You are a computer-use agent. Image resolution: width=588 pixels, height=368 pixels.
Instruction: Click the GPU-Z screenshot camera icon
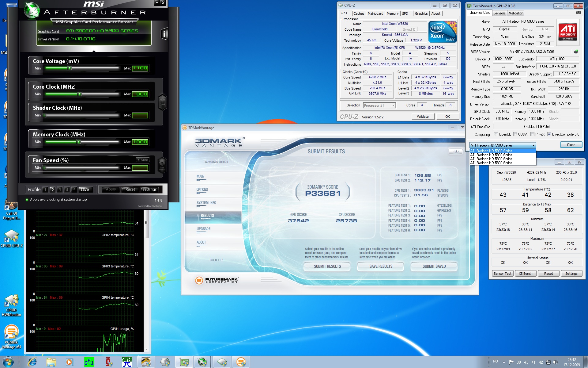[578, 13]
